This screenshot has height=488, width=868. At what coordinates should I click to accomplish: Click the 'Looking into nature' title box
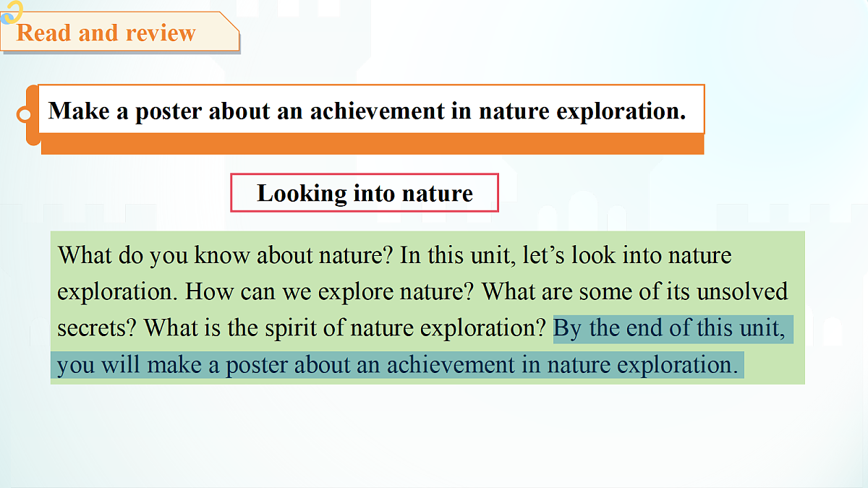tap(365, 193)
